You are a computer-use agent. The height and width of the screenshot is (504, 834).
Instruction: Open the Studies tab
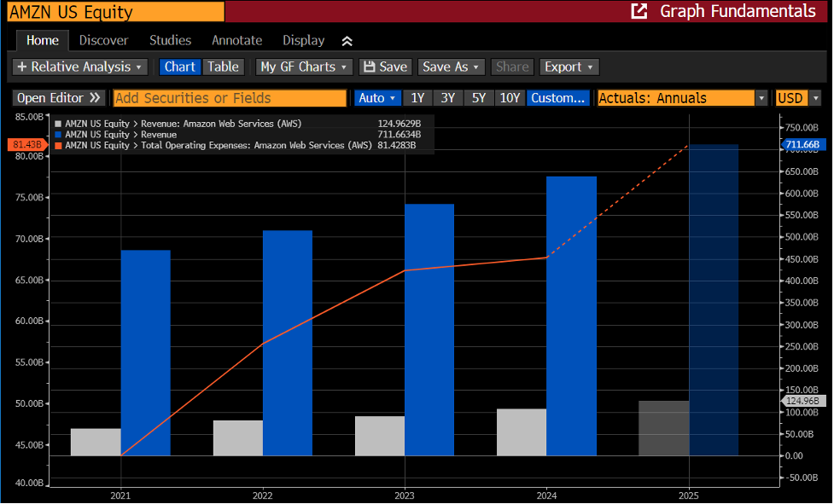point(170,40)
